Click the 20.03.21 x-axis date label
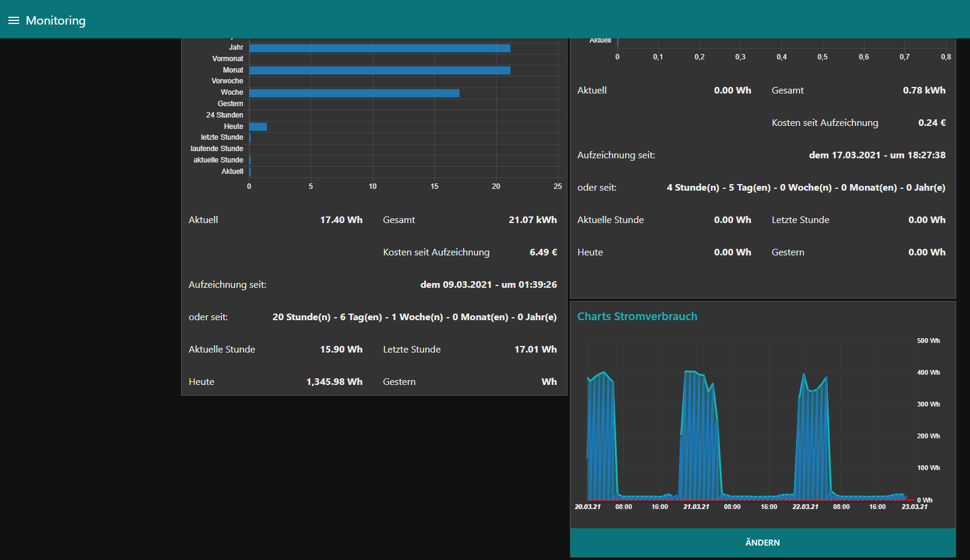The image size is (970, 560). (587, 507)
